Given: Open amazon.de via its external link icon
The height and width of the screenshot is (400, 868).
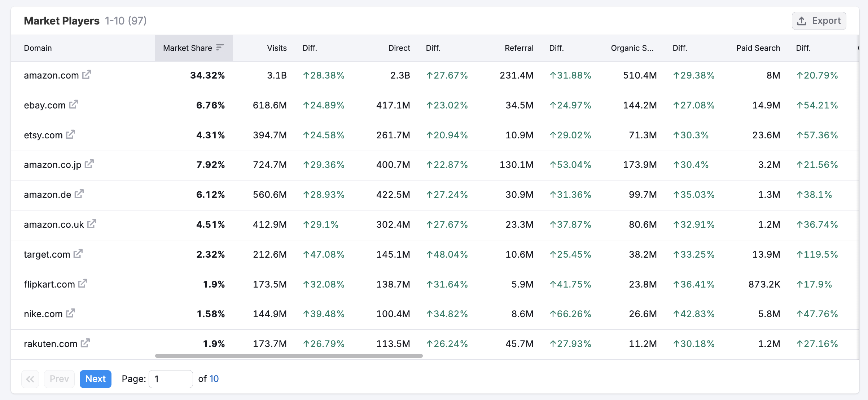Looking at the screenshot, I should click(79, 194).
